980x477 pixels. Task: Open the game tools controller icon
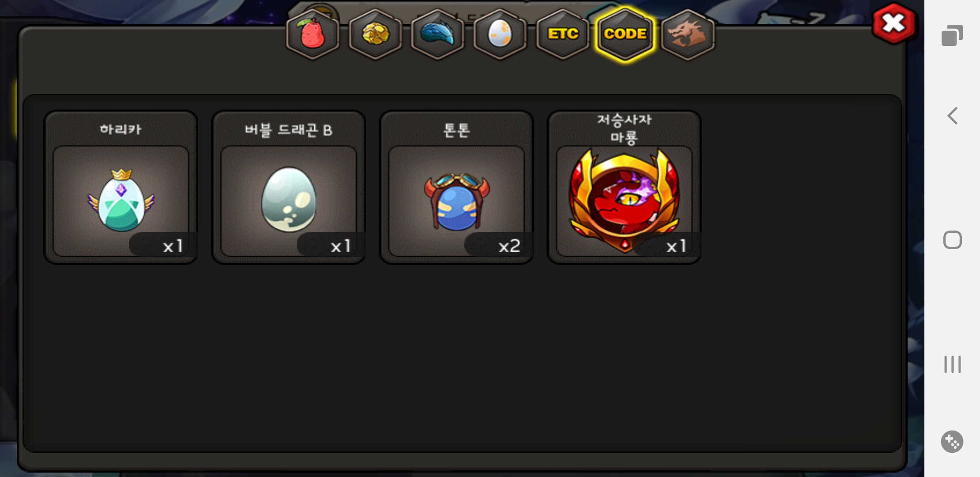pos(952,442)
